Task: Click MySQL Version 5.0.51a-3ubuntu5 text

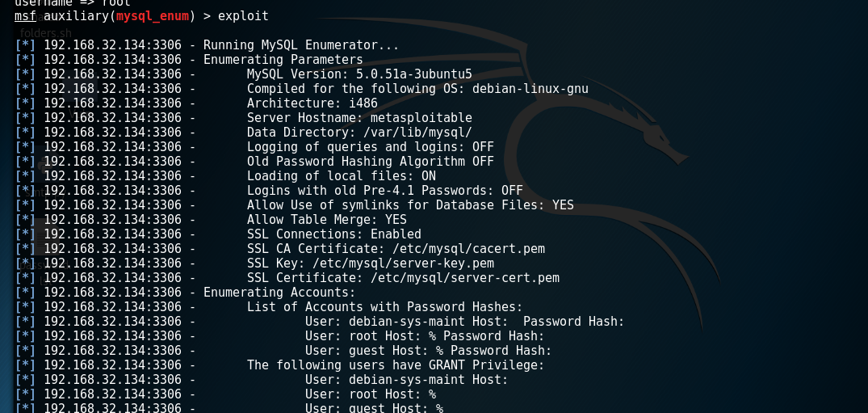Action: point(359,74)
